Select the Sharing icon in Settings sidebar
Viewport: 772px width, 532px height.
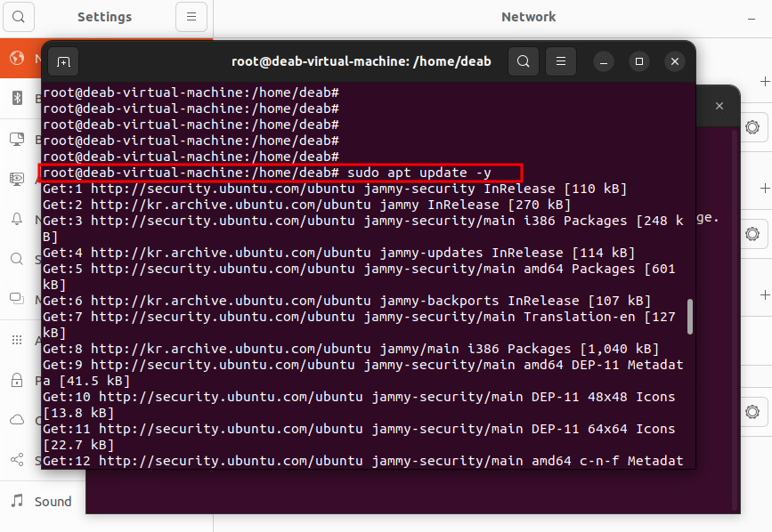click(x=17, y=460)
